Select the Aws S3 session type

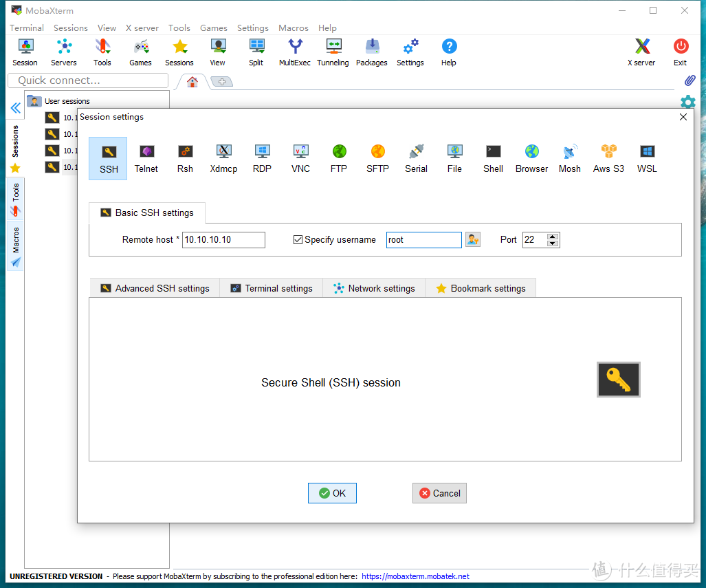609,159
